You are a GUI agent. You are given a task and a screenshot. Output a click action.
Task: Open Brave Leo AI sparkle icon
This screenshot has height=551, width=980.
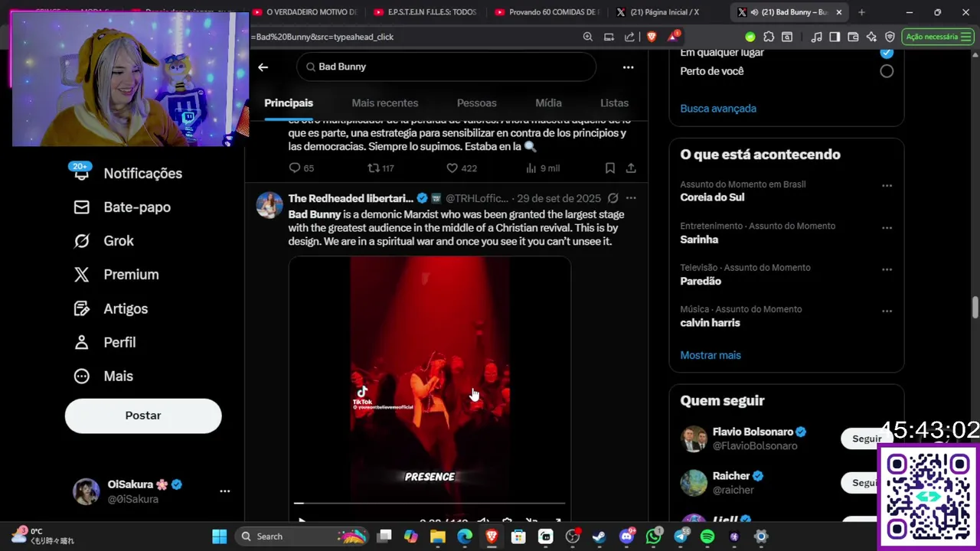click(x=871, y=37)
